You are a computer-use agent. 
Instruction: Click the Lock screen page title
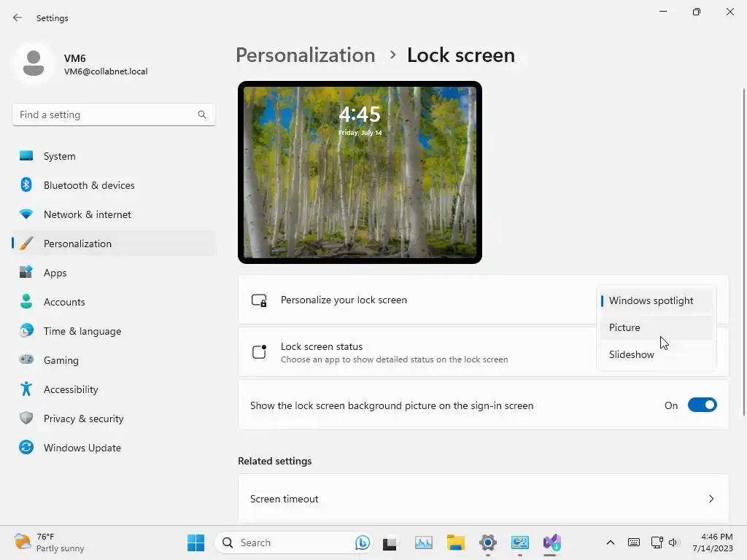click(x=461, y=55)
